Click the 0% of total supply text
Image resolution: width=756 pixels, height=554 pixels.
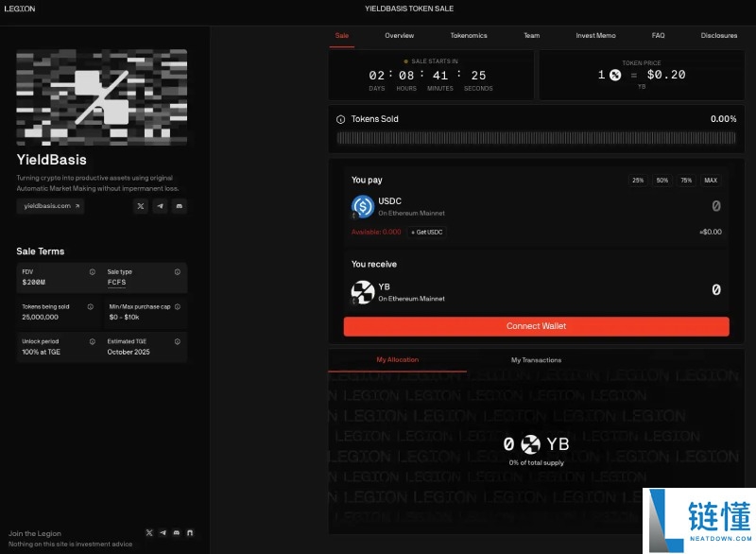(536, 463)
